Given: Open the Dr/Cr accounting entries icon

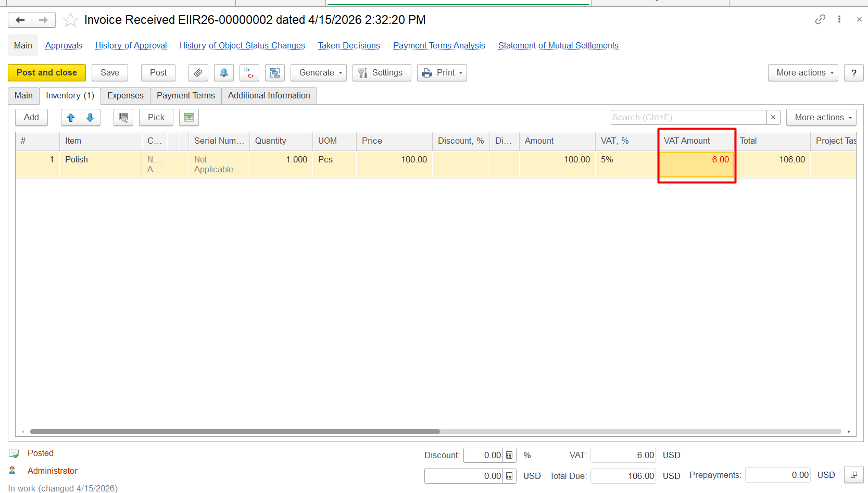Looking at the screenshot, I should [x=249, y=73].
